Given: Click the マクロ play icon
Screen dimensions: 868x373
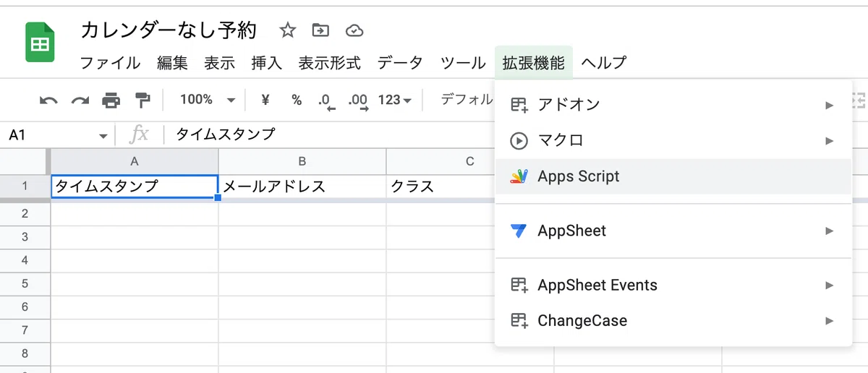Looking at the screenshot, I should click(519, 140).
